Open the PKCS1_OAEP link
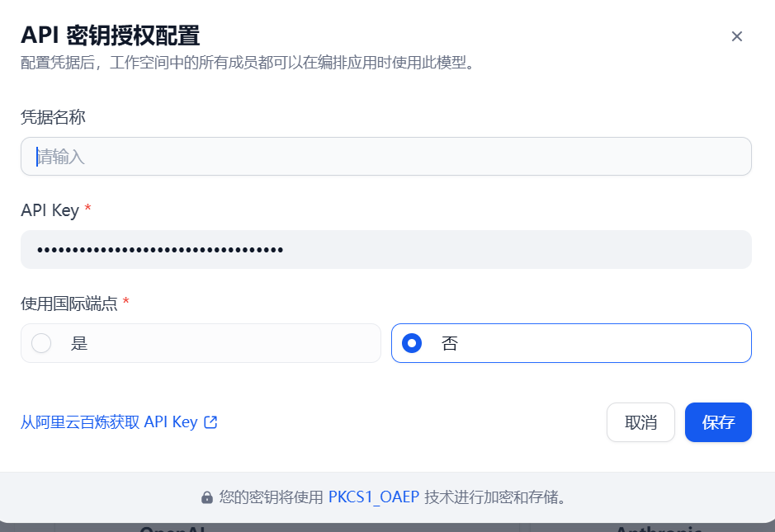 [374, 497]
